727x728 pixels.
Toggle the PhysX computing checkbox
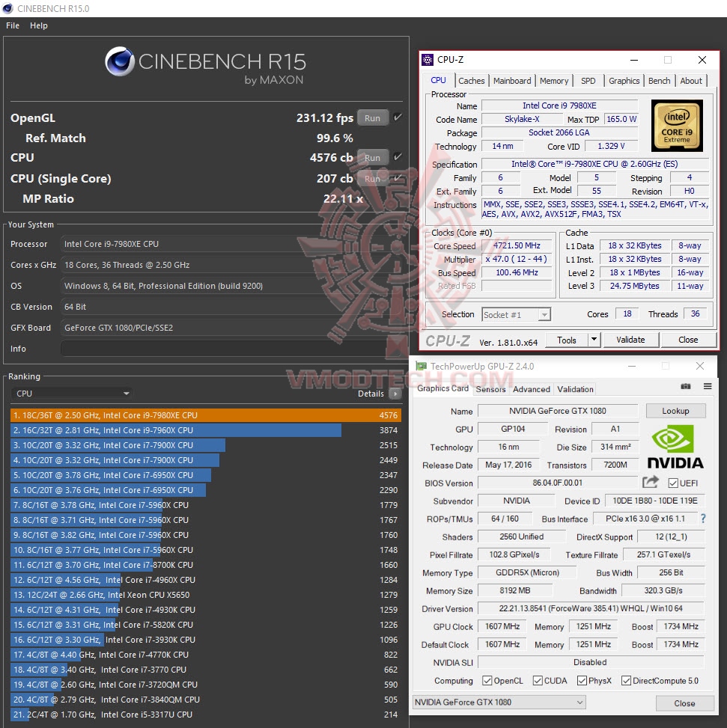pyautogui.click(x=582, y=681)
